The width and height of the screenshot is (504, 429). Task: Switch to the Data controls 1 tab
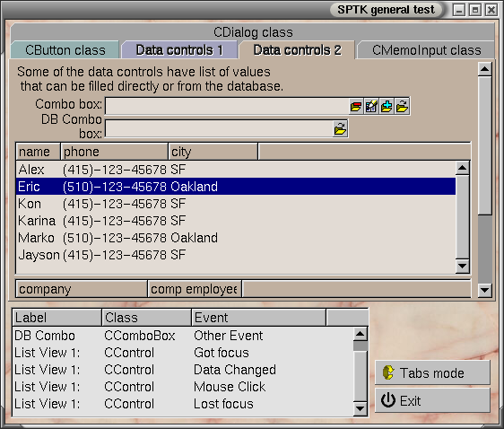[x=179, y=50]
